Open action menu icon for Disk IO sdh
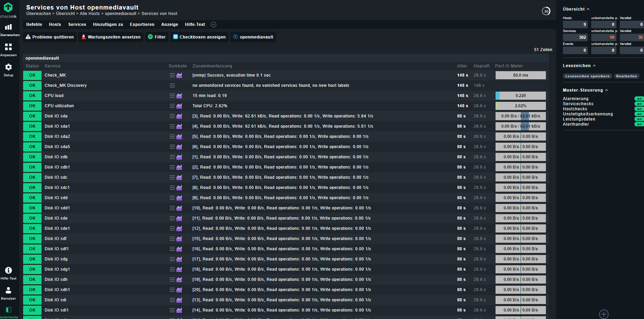Screen dimensions: 644x319 coord(172,280)
